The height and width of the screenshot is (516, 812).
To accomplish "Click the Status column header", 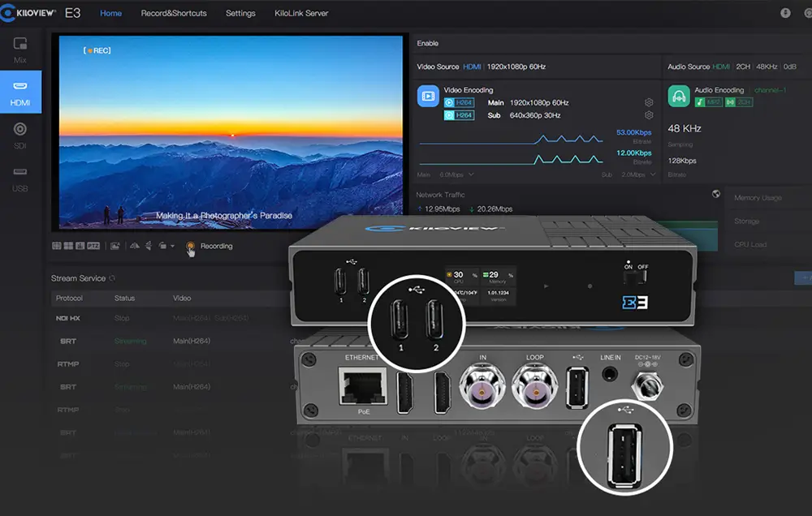I will pos(124,298).
